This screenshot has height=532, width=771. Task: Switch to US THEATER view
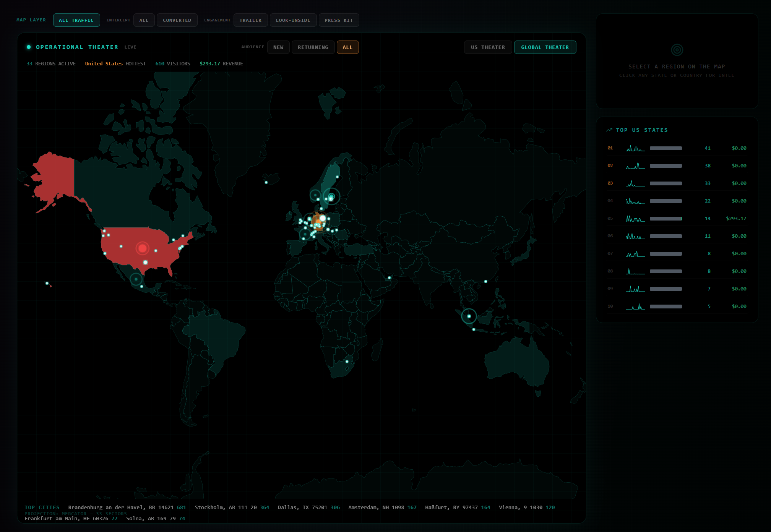coord(488,47)
